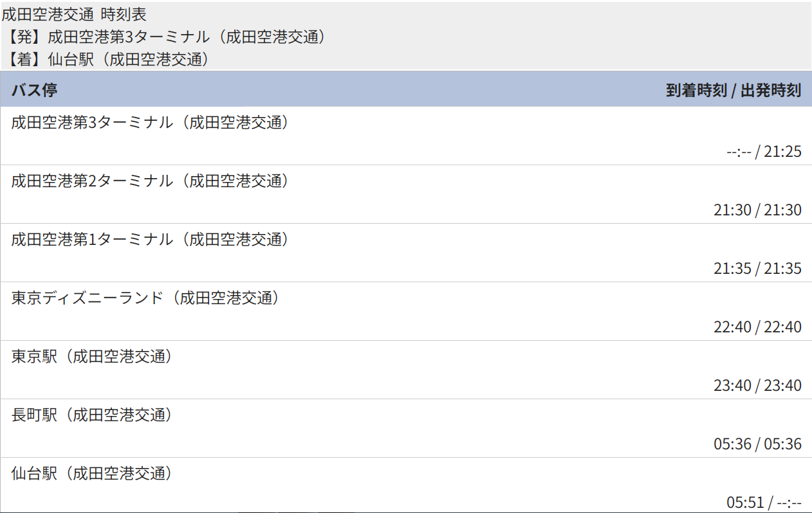Select the 東京ディズニーランド stop name
The height and width of the screenshot is (513, 812).
point(145,298)
